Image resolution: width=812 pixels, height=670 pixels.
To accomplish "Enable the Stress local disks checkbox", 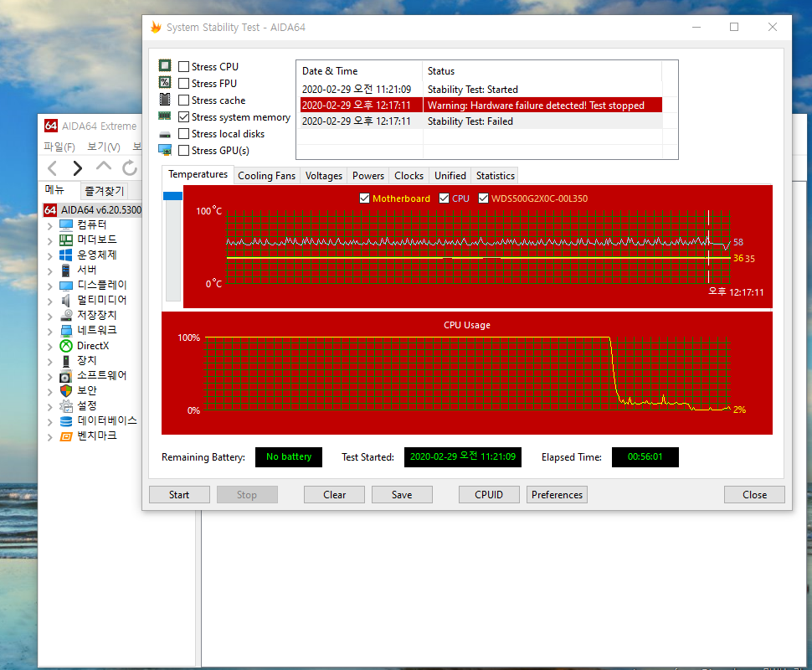I will 183,134.
